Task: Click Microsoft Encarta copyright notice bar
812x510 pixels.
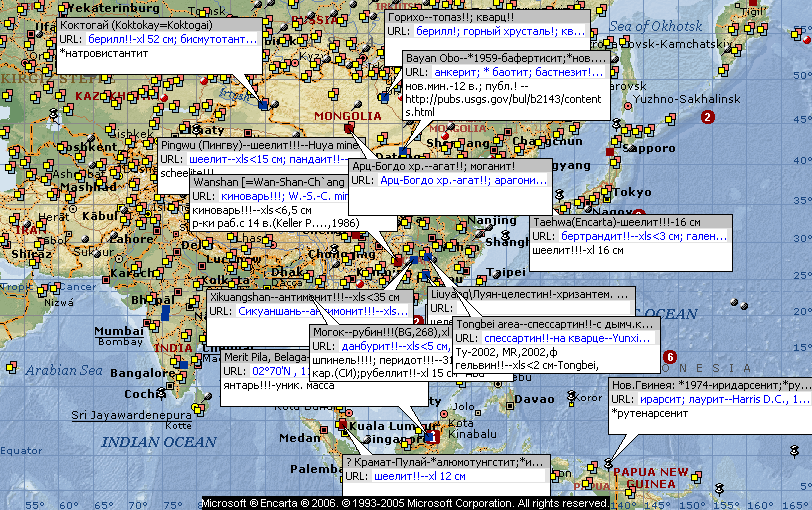Action: pyautogui.click(x=405, y=503)
